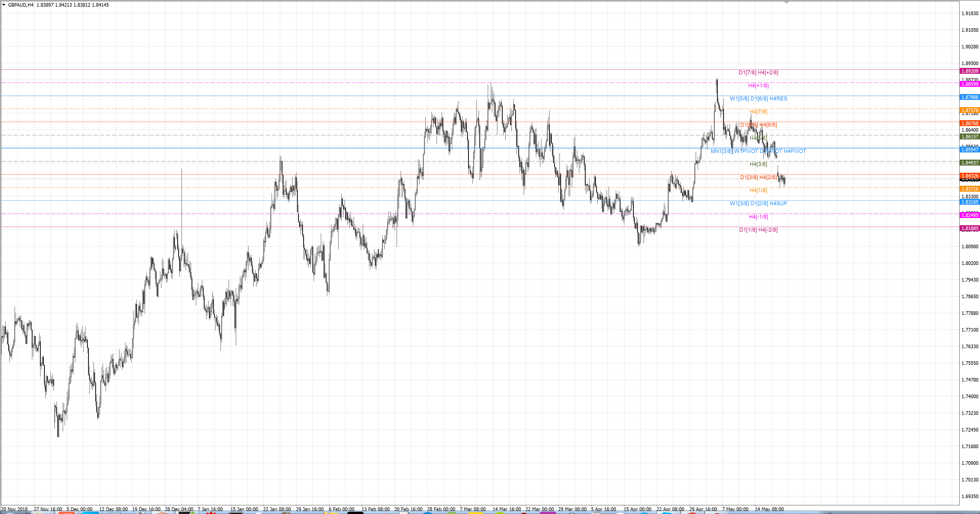
Task: Click the 1.86768 red price label
Action: (969, 123)
